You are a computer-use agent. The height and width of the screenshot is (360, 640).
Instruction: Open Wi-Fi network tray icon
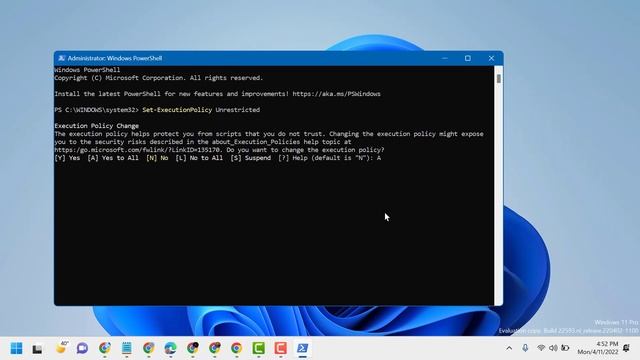541,348
